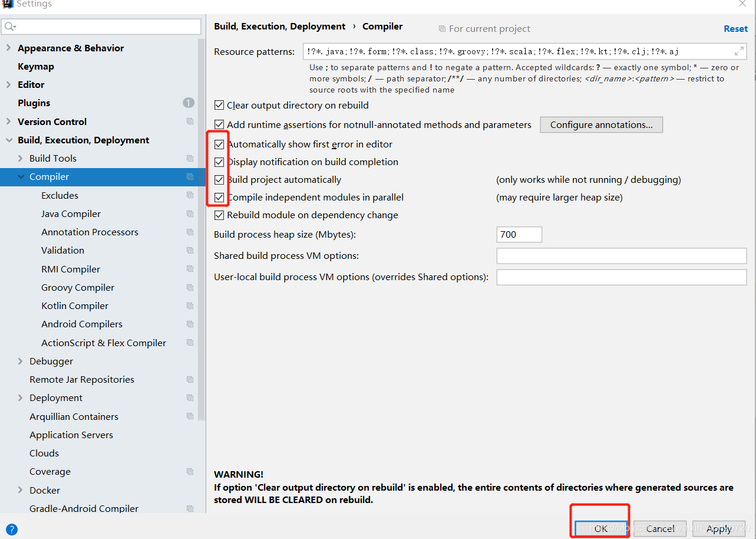Click User-local build process VM options field
Viewport: 756px width, 539px height.
[622, 277]
